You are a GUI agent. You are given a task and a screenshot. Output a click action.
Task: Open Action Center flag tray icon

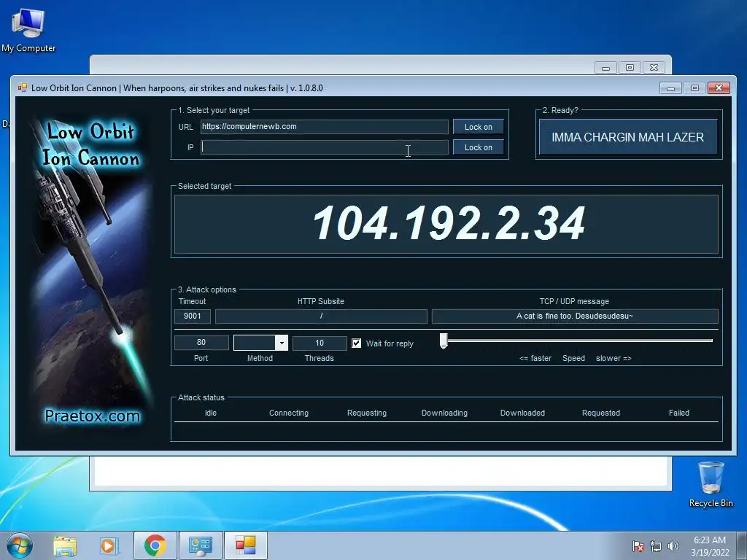(x=638, y=546)
